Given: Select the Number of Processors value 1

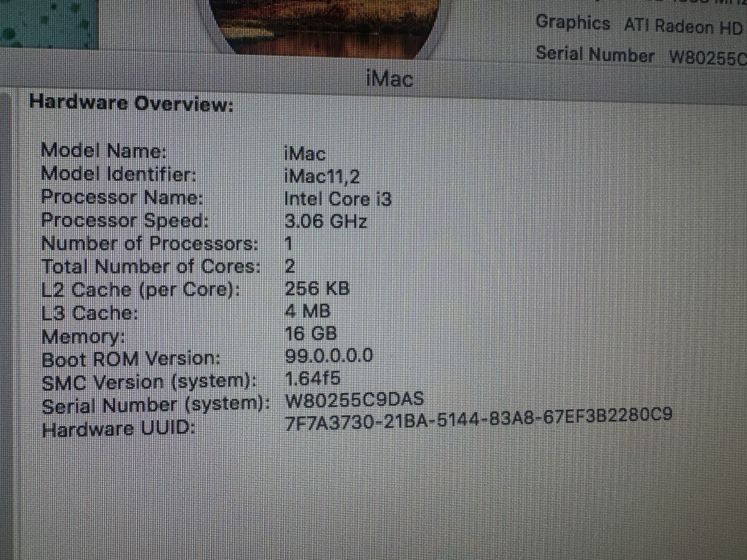Looking at the screenshot, I should coord(289,243).
